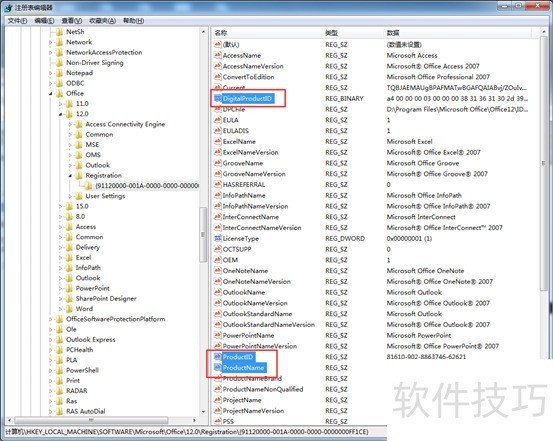Click the LicenseType DWORD value icon

218,238
